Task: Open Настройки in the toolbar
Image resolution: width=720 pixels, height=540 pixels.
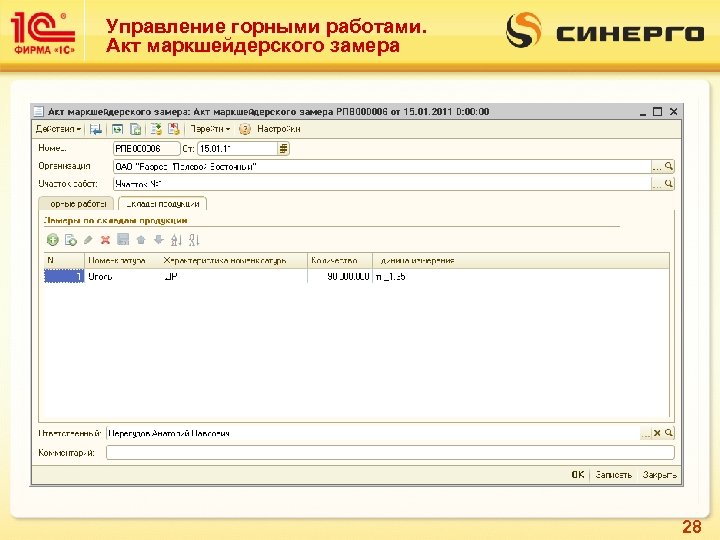Action: (x=279, y=129)
